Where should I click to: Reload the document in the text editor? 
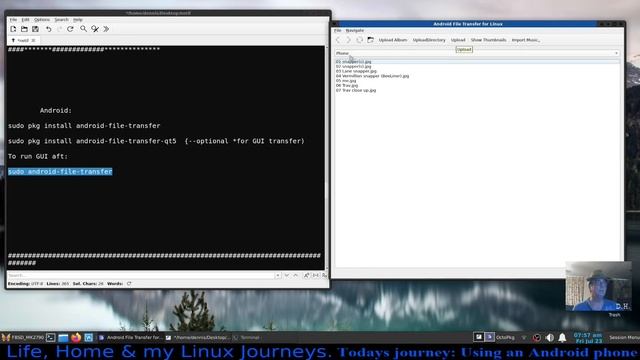[x=70, y=29]
